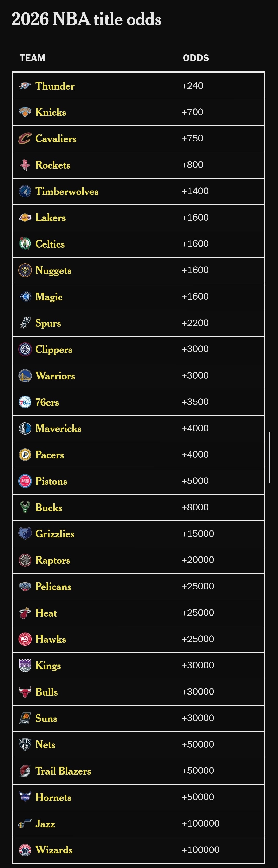Click the Heat logo icon

(x=25, y=613)
